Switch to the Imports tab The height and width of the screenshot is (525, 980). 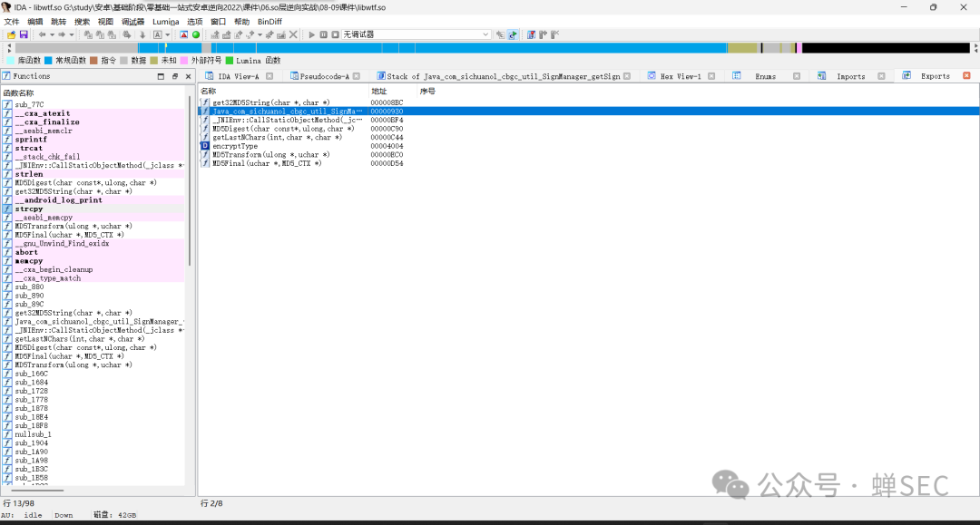pos(850,77)
